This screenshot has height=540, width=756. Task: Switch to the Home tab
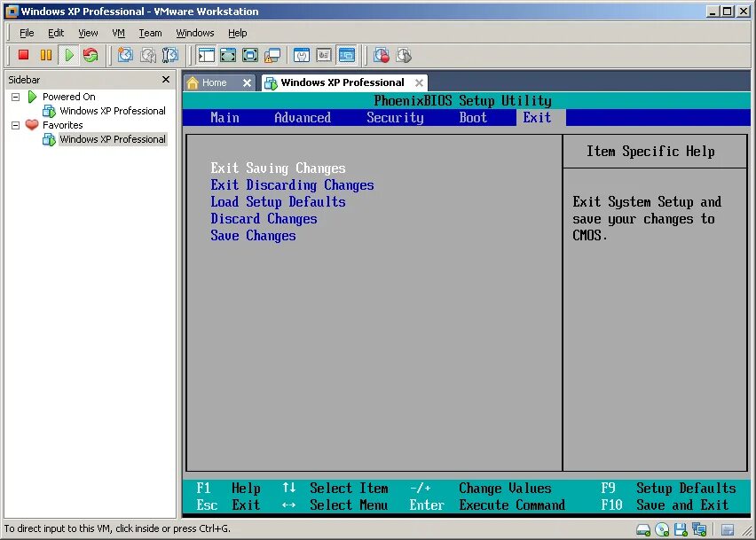point(214,82)
